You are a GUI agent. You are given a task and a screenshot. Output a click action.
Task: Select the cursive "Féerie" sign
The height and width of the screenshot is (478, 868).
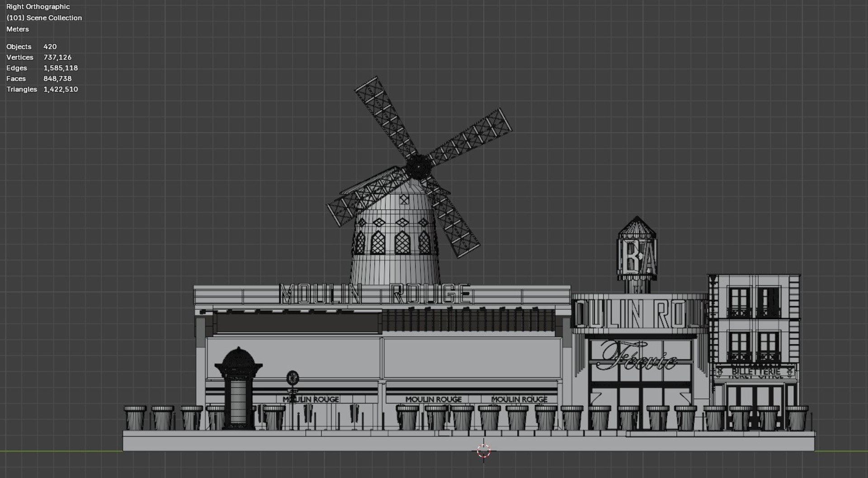coord(638,356)
